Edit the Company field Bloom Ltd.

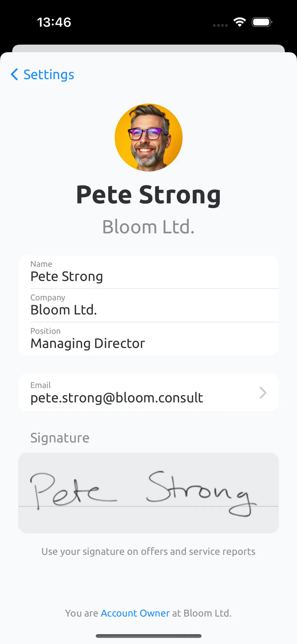coord(148,305)
